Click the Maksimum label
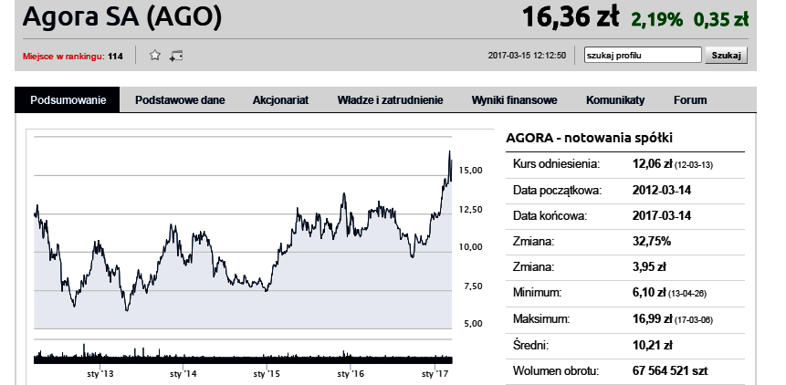 click(x=541, y=319)
